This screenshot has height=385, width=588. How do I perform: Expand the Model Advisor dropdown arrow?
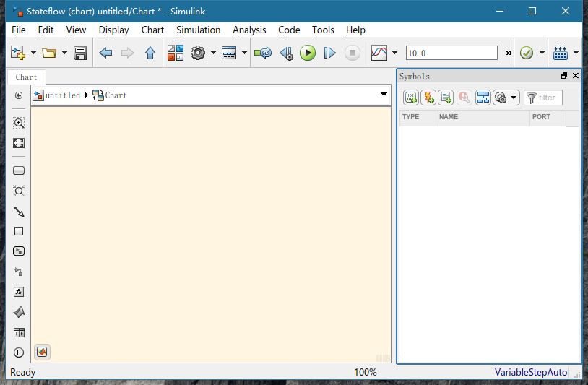[542, 53]
